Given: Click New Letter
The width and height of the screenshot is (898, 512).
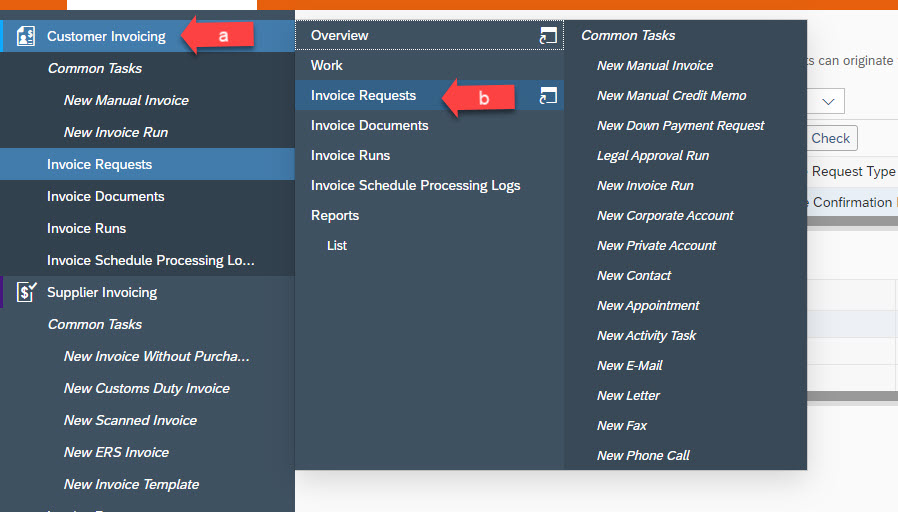Looking at the screenshot, I should pos(629,396).
